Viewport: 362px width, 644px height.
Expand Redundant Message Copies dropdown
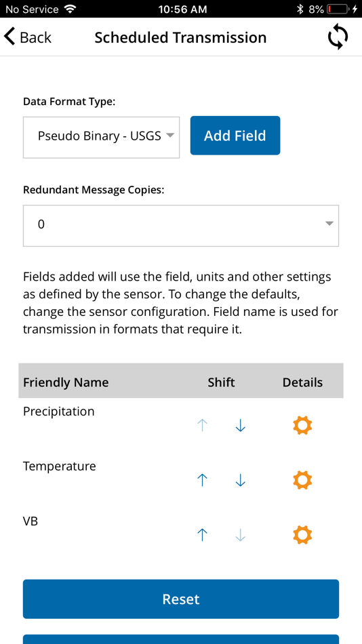pos(181,226)
